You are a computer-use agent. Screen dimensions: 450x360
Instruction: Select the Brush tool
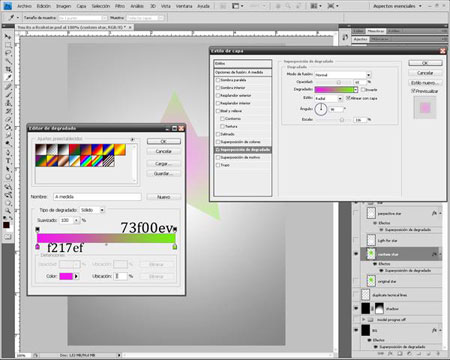[x=7, y=95]
